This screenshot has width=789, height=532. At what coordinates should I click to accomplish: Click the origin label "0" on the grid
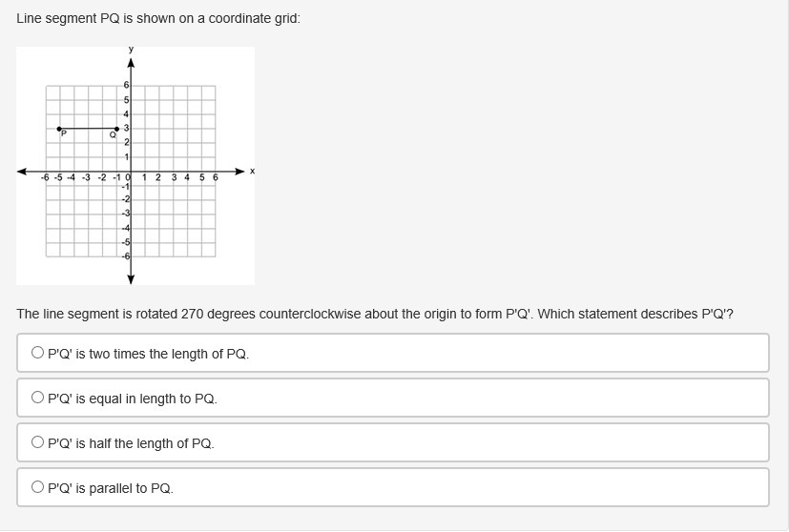(x=127, y=177)
